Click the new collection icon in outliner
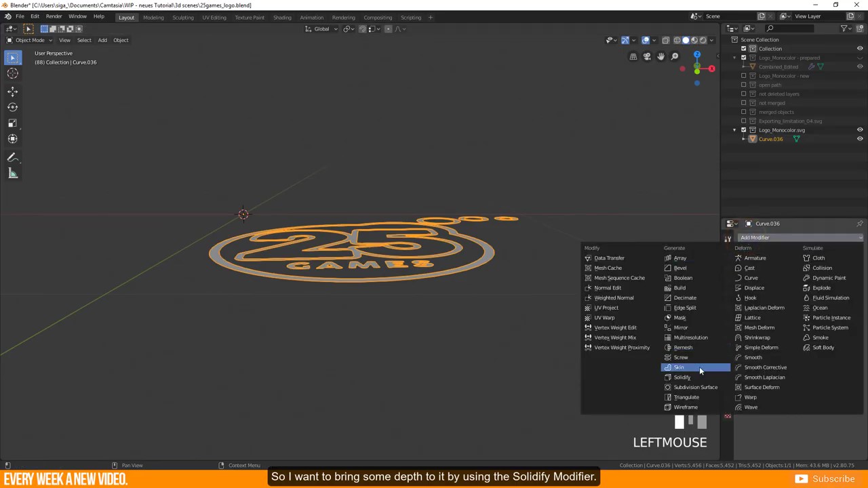This screenshot has width=868, height=488. (x=861, y=28)
